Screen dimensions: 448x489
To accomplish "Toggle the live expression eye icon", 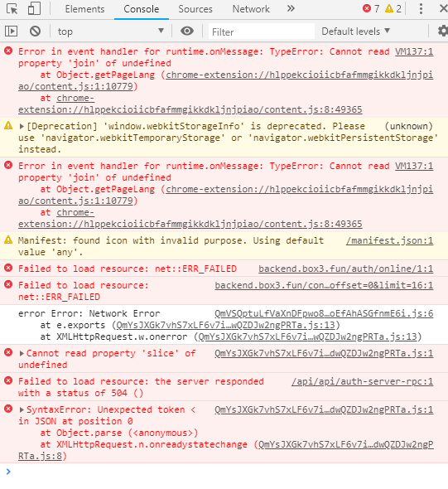I will [187, 31].
